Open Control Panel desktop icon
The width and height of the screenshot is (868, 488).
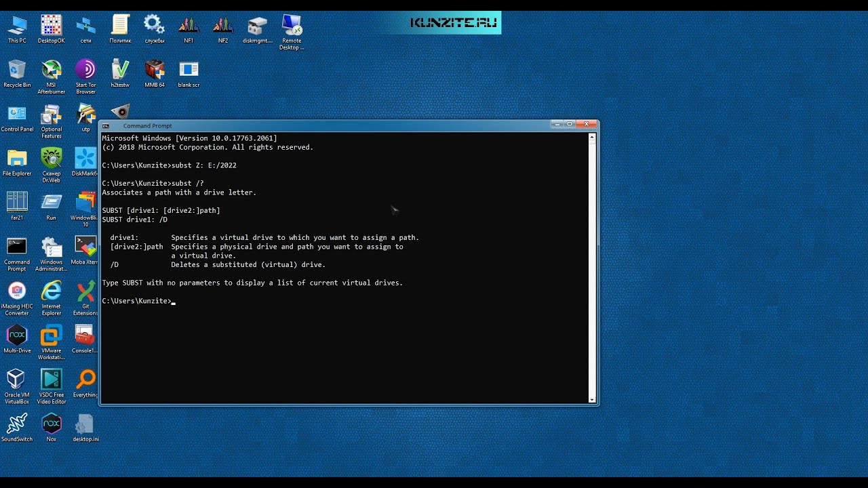click(17, 118)
